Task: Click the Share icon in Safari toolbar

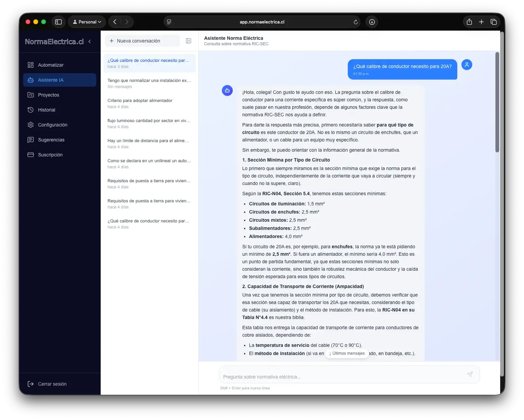Action: point(469,22)
